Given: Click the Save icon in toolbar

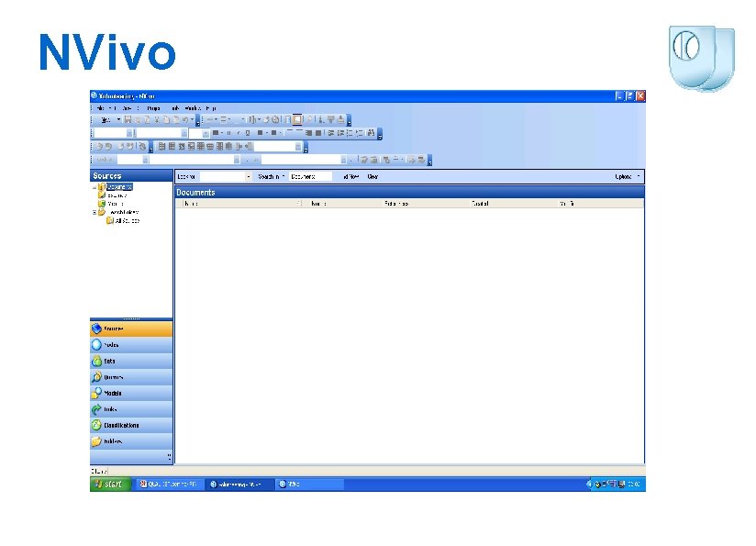Looking at the screenshot, I should click(128, 119).
